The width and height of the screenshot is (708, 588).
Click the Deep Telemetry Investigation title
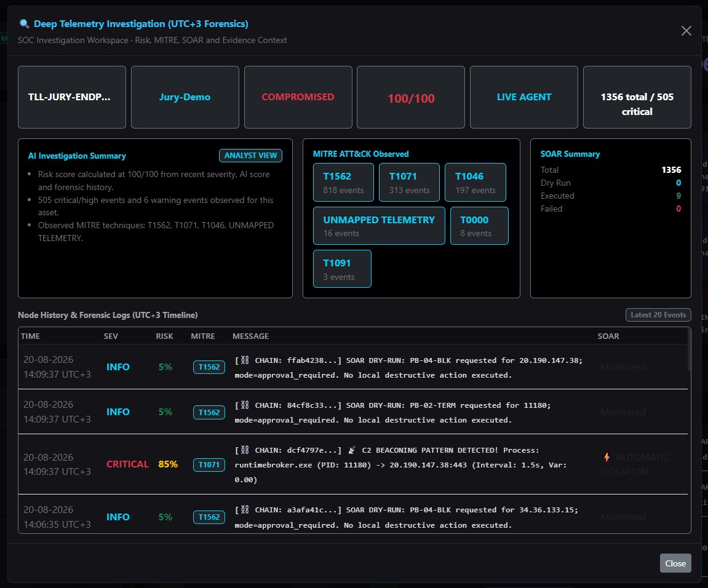coord(141,24)
